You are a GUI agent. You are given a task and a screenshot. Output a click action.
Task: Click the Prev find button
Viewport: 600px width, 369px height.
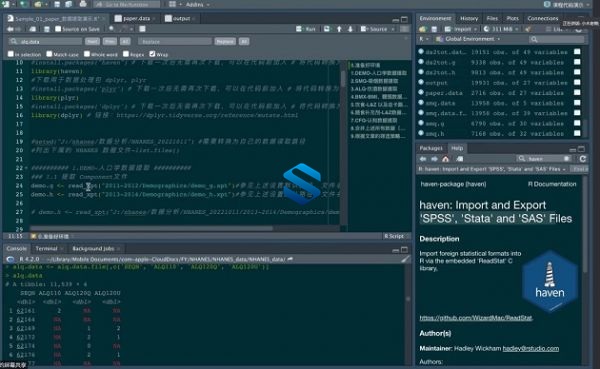pyautogui.click(x=110, y=41)
